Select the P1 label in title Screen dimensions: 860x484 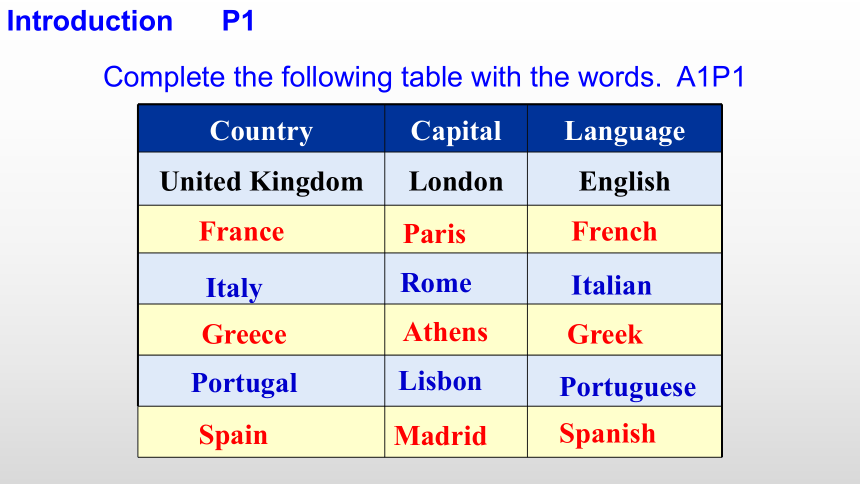tap(238, 21)
